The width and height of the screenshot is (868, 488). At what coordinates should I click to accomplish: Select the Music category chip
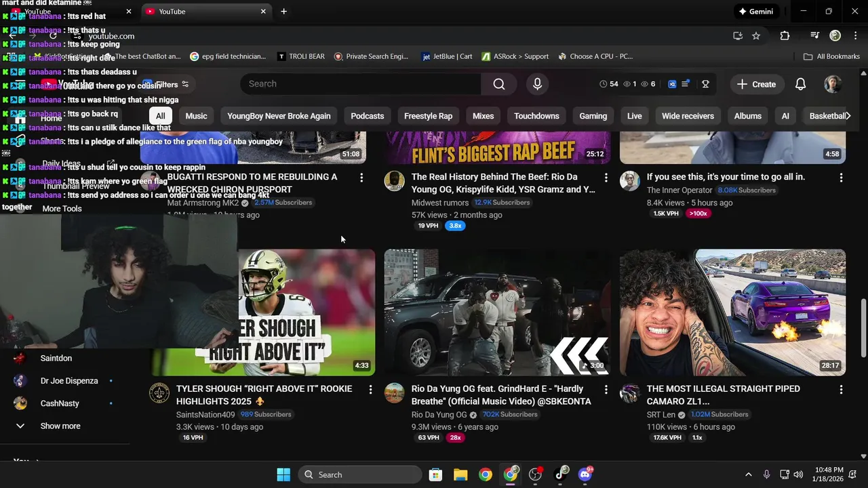pyautogui.click(x=196, y=116)
